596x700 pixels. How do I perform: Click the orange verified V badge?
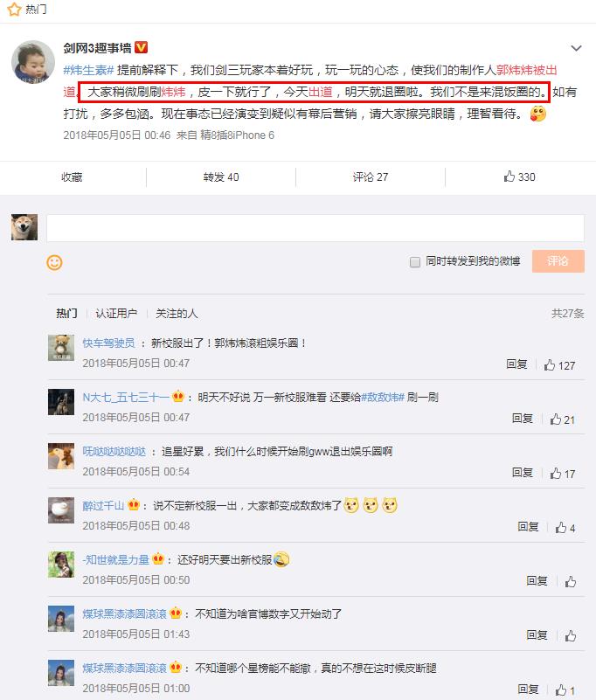coord(141,47)
